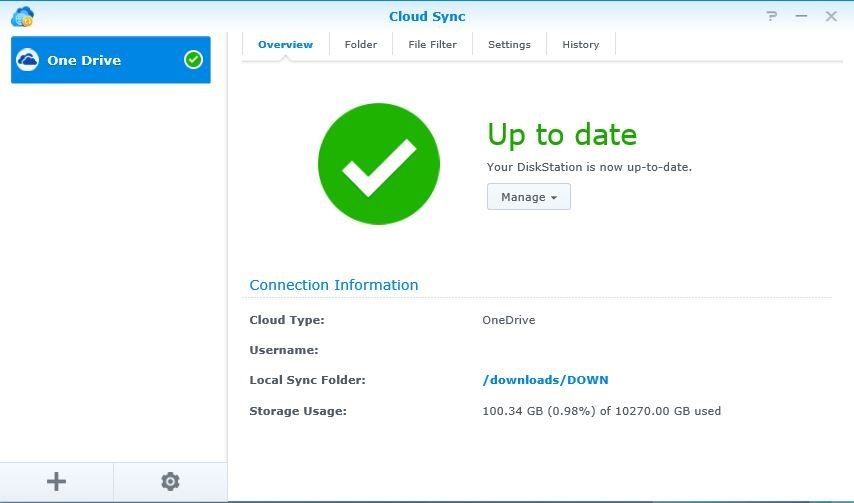Open the /downloads/DOWN local sync folder link
The height and width of the screenshot is (503, 854).
point(545,380)
